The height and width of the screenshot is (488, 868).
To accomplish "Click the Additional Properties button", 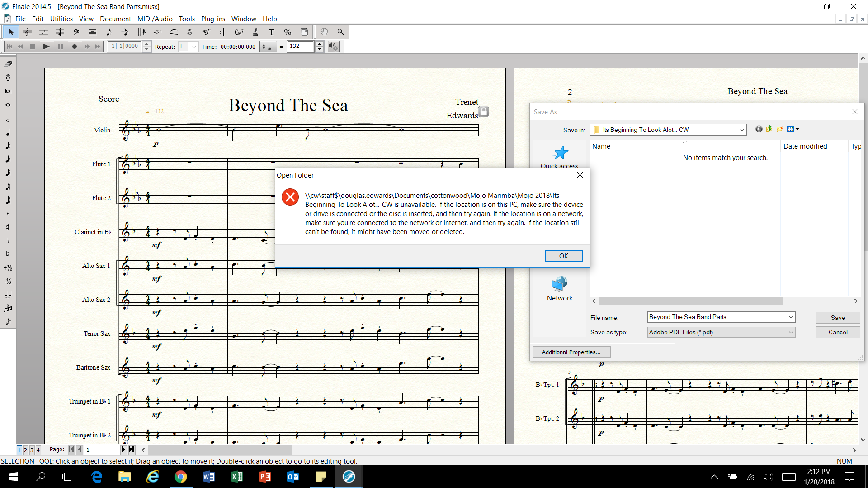I will [571, 352].
